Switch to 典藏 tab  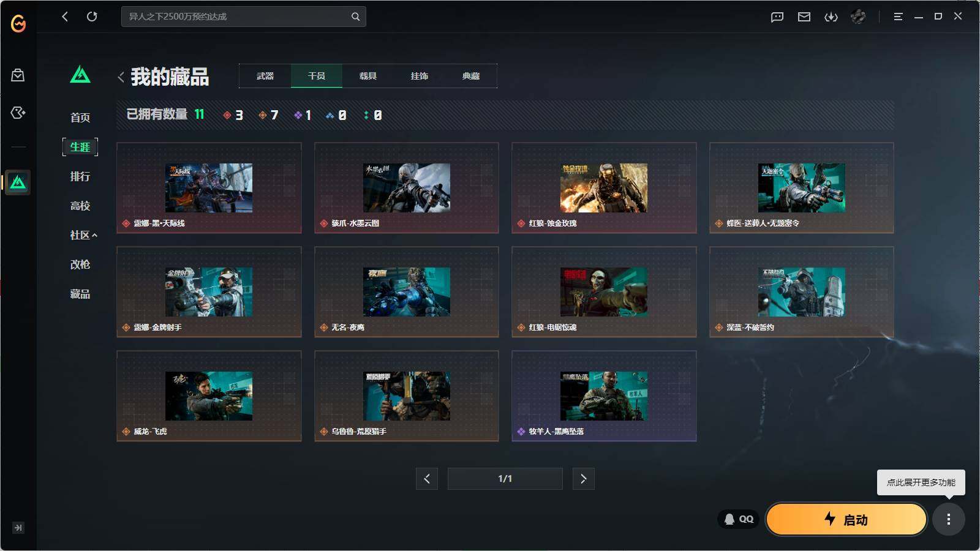click(x=471, y=76)
